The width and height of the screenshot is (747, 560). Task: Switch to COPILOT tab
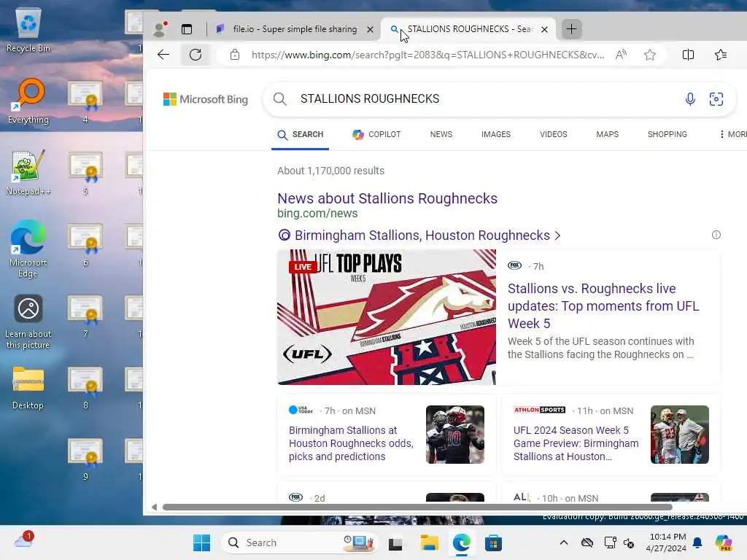click(376, 134)
